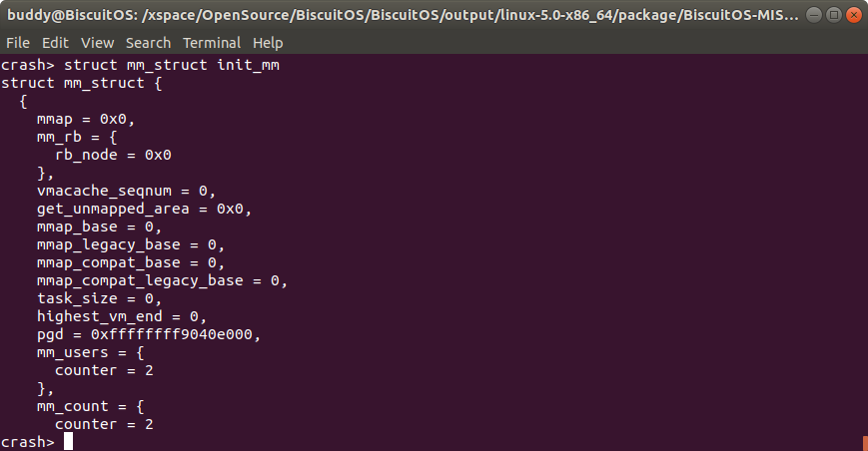Click the 'get_unmapped_area = 0x0' line
This screenshot has width=868, height=451.
[x=144, y=209]
